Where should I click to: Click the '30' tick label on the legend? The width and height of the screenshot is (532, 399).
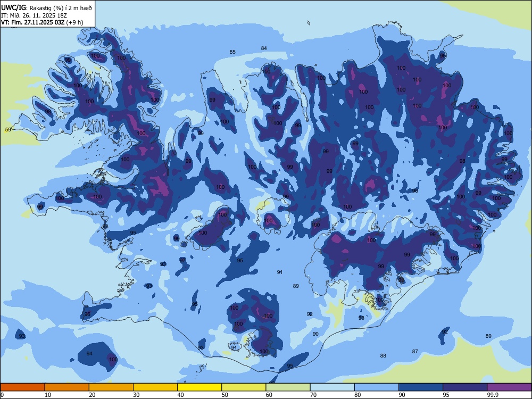pyautogui.click(x=136, y=395)
